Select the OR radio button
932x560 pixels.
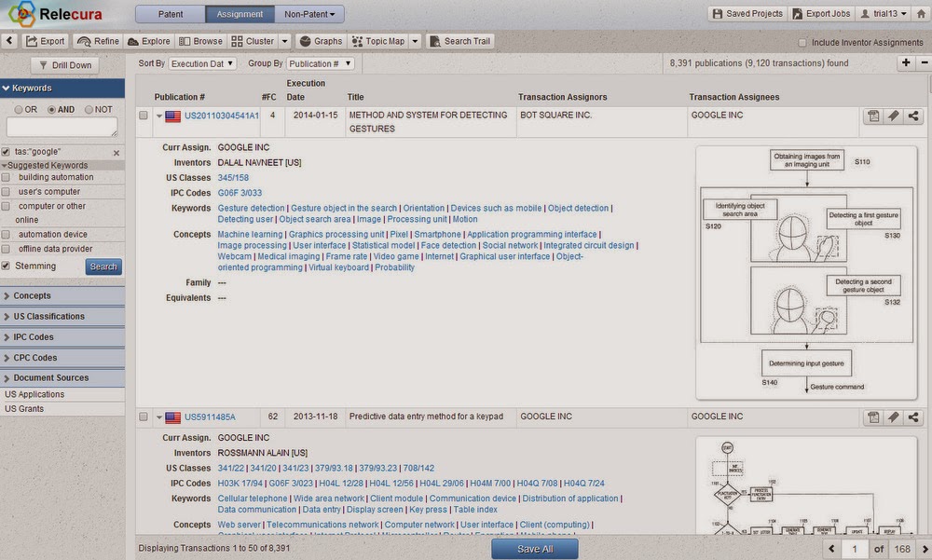pyautogui.click(x=19, y=110)
